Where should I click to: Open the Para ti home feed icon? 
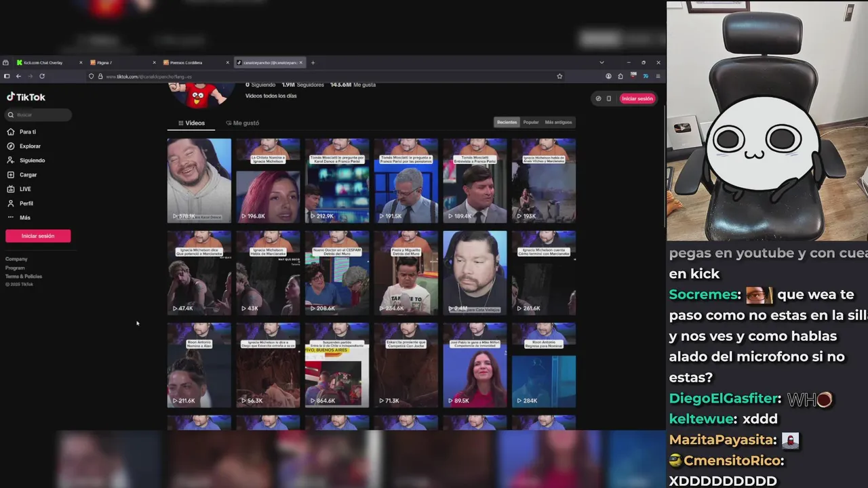10,131
